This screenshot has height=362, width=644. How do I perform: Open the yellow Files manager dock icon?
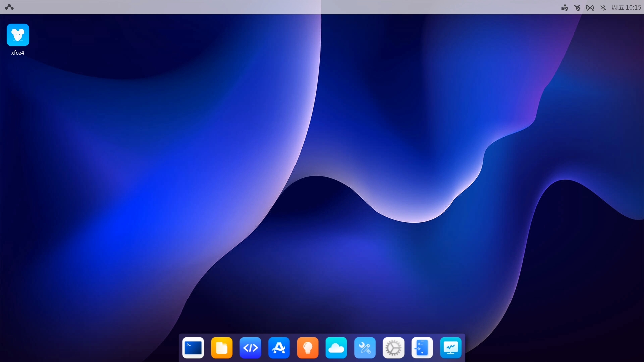[222, 348]
